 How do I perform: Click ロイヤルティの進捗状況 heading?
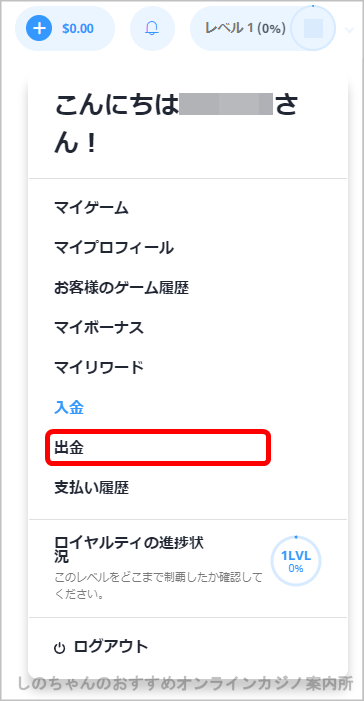[129, 550]
